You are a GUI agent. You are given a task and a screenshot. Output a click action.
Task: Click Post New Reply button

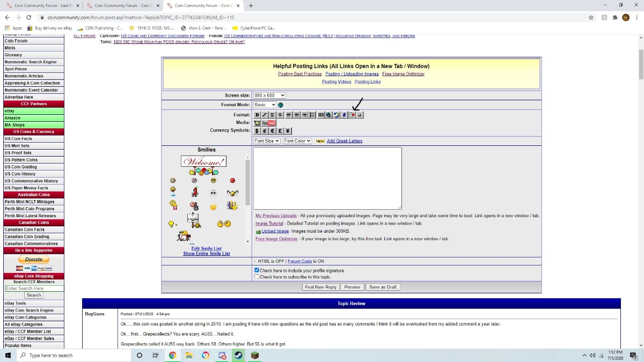click(320, 287)
